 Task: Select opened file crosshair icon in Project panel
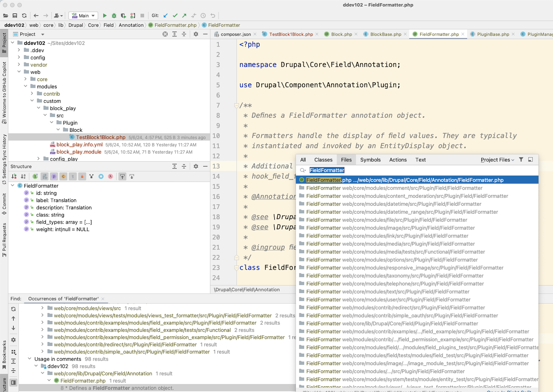165,34
